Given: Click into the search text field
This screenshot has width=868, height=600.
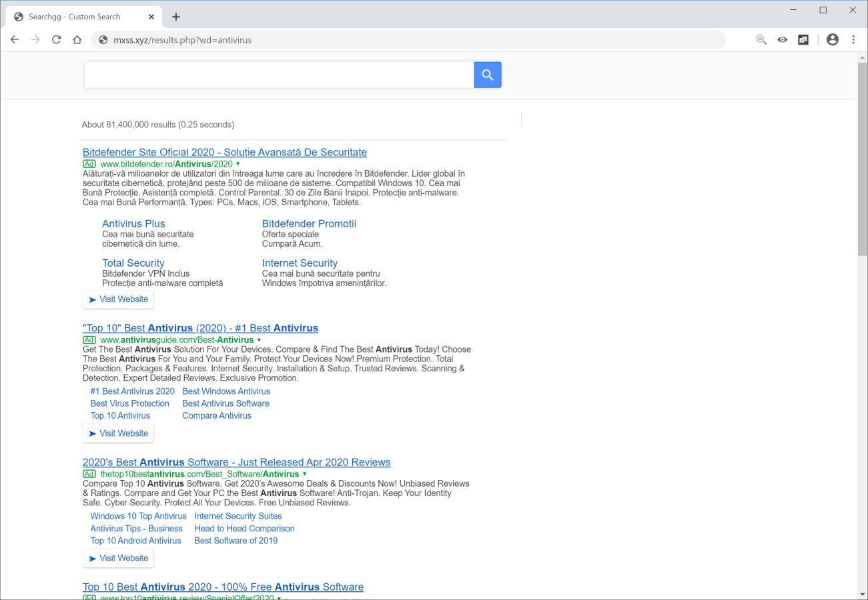Looking at the screenshot, I should 279,75.
